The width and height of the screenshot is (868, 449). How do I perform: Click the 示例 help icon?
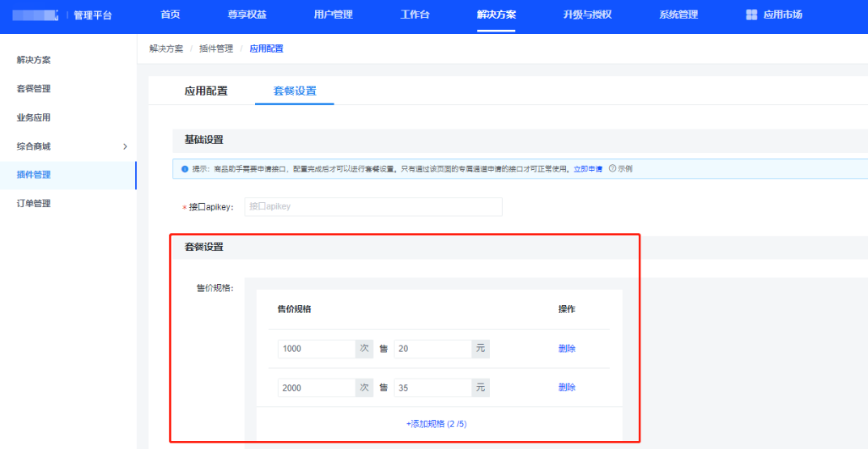pos(612,168)
